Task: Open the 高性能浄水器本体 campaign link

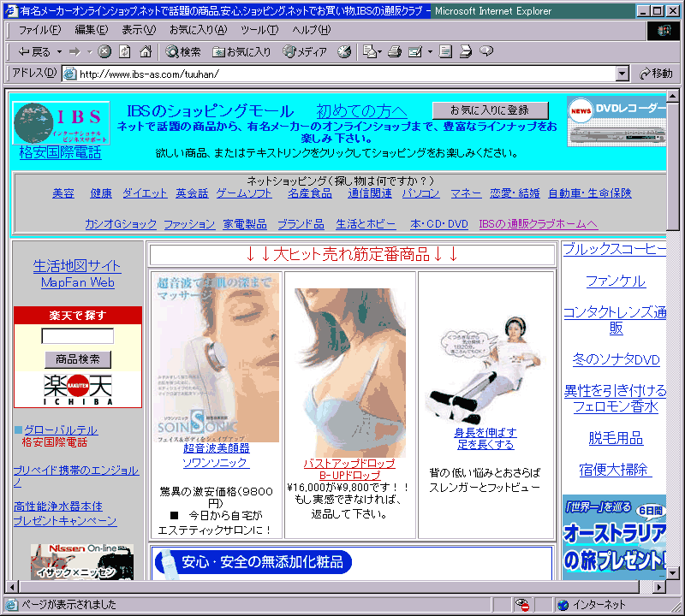Action: pyautogui.click(x=65, y=513)
